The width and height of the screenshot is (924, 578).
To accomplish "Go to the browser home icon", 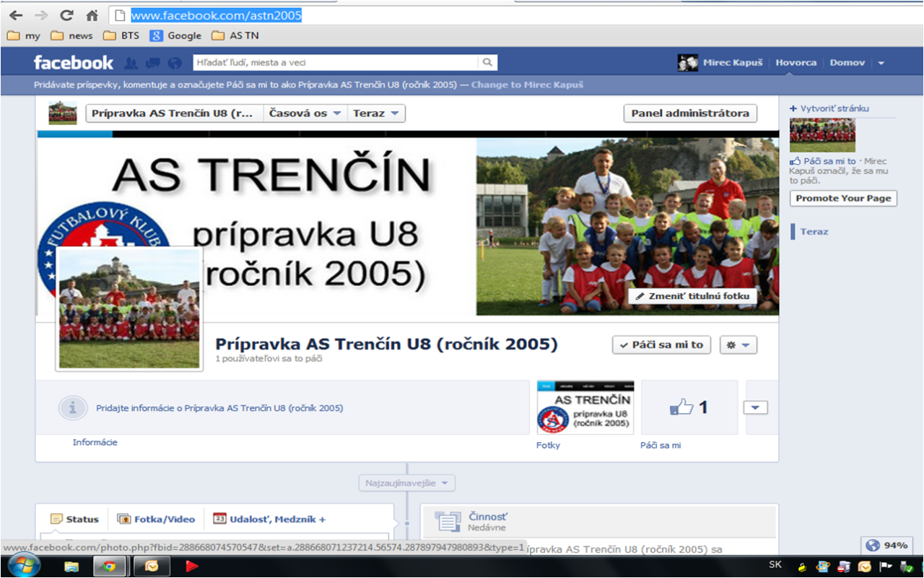I will [x=92, y=15].
